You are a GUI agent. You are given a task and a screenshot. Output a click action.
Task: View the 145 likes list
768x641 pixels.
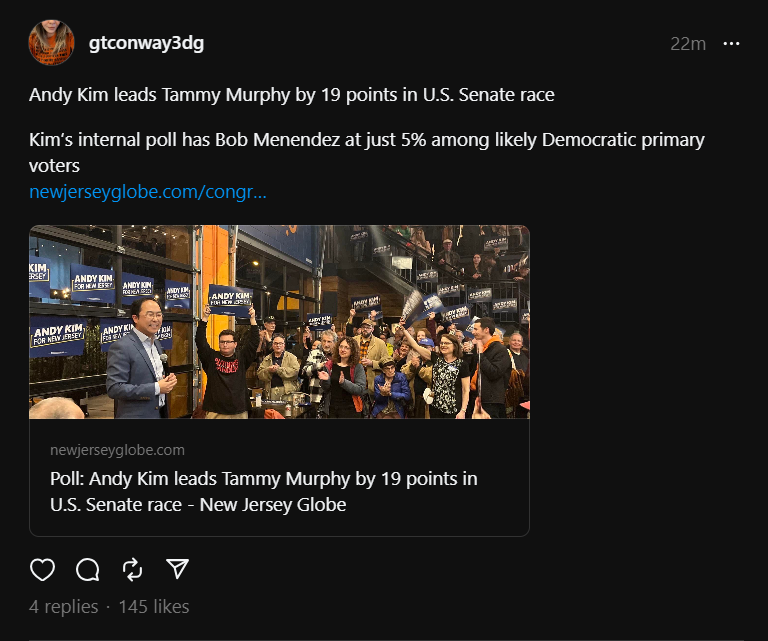click(154, 607)
